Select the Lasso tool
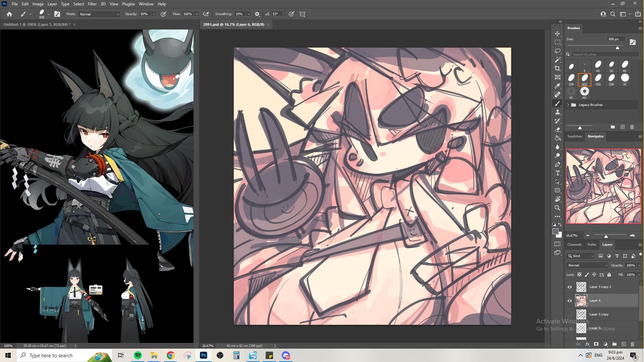The width and height of the screenshot is (644, 362). pos(557,51)
